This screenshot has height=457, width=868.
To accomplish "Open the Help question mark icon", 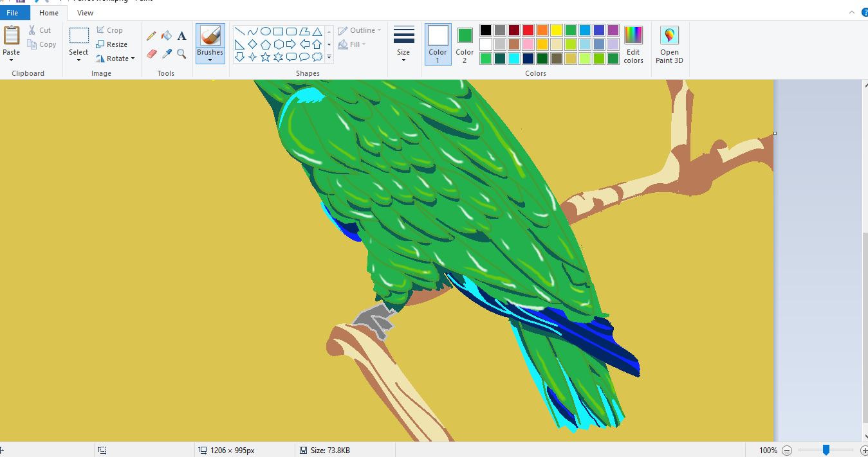I will coord(864,12).
